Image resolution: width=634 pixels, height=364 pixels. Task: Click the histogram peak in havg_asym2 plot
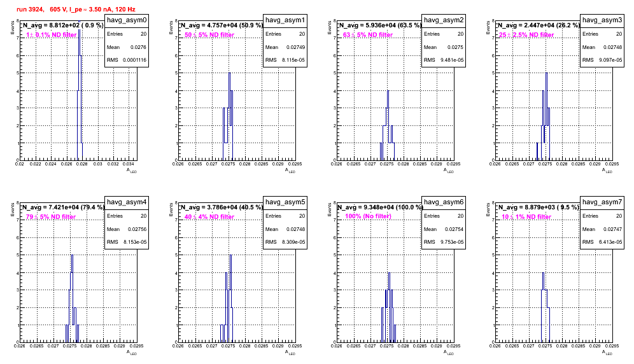coord(388,90)
